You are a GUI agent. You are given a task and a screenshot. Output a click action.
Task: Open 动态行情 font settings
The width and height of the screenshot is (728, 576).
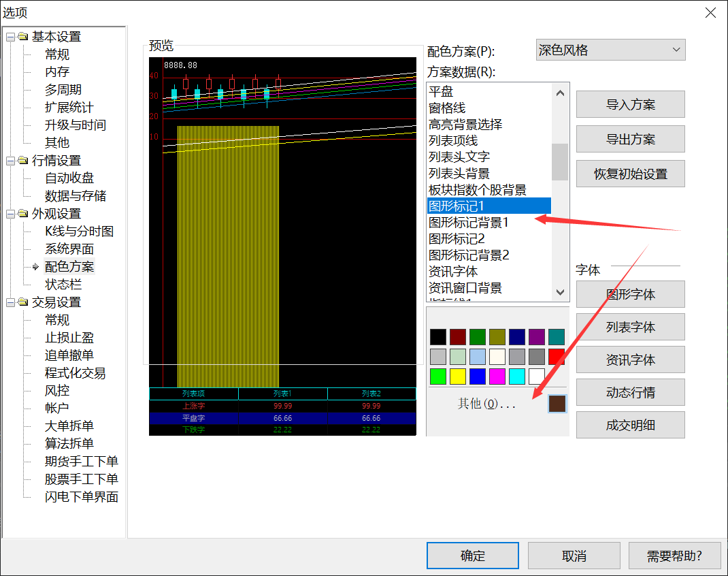631,393
